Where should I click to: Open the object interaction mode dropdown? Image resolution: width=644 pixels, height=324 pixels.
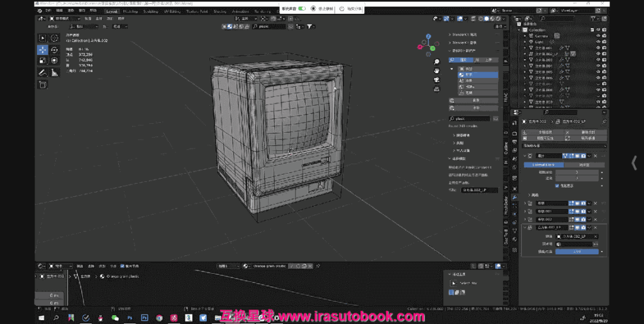[65, 18]
